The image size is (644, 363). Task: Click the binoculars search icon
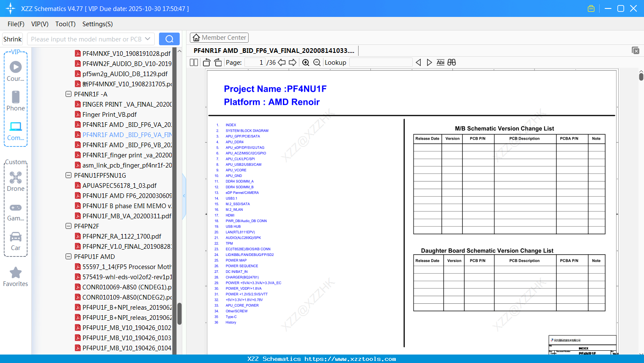(x=452, y=62)
